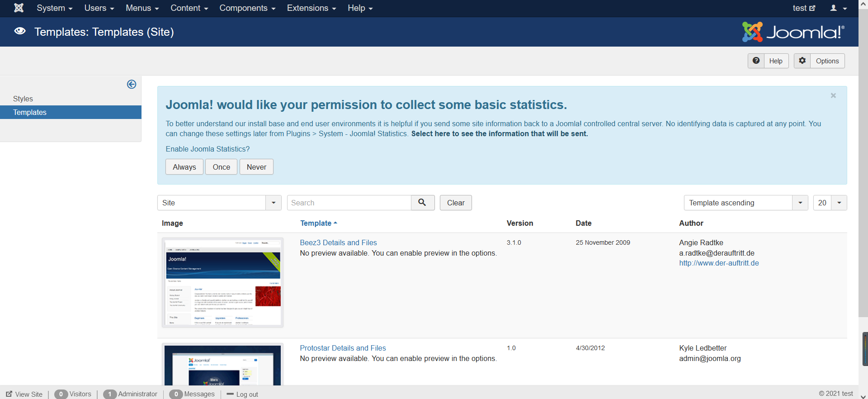The image size is (868, 399).
Task: Click 'admin@joomla.org' email text
Action: (x=710, y=358)
